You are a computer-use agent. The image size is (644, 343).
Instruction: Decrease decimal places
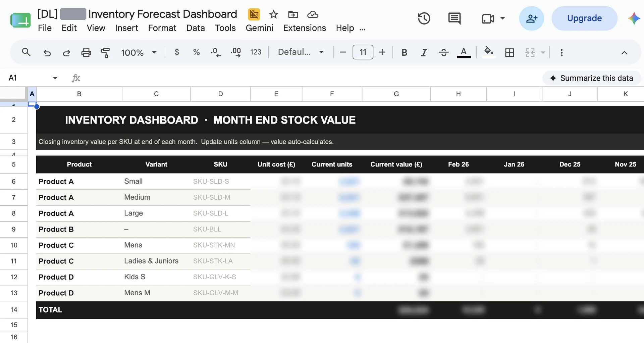[216, 52]
